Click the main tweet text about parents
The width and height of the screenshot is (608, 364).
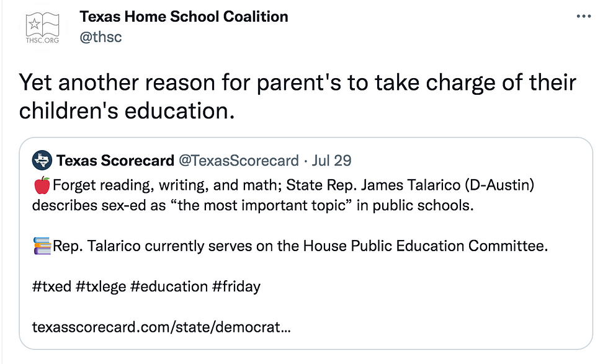(297, 97)
